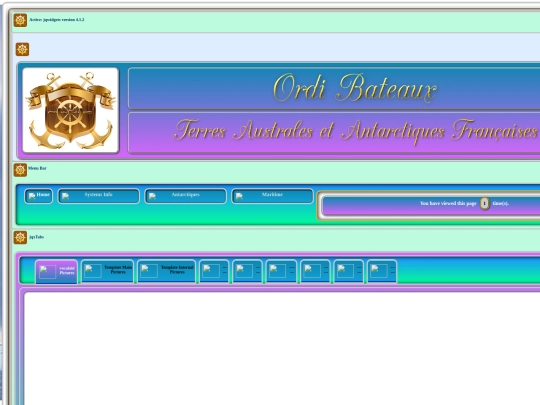
Task: Click the ship wheel icon next to Menu Bar
Action: click(x=20, y=170)
